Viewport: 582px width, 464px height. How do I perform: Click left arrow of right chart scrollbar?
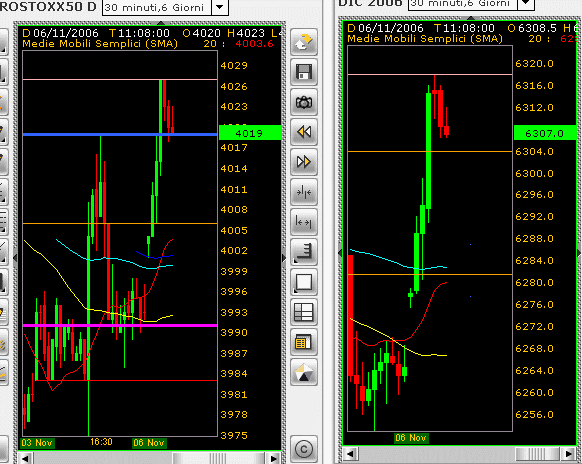pyautogui.click(x=350, y=454)
